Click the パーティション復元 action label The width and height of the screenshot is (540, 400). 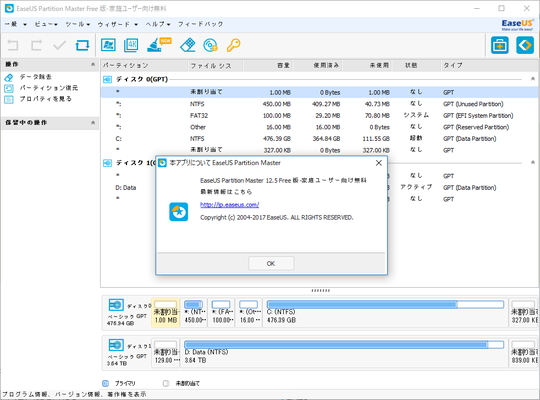coord(49,88)
